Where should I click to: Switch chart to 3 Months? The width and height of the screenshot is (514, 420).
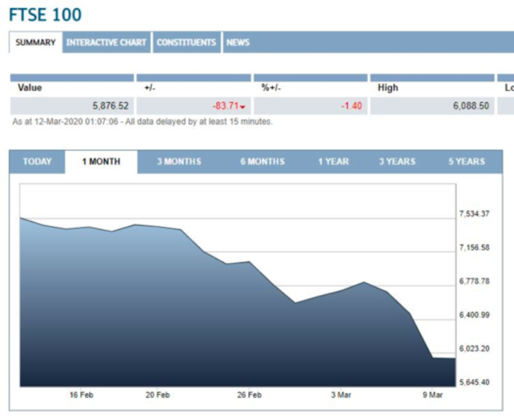pyautogui.click(x=179, y=161)
